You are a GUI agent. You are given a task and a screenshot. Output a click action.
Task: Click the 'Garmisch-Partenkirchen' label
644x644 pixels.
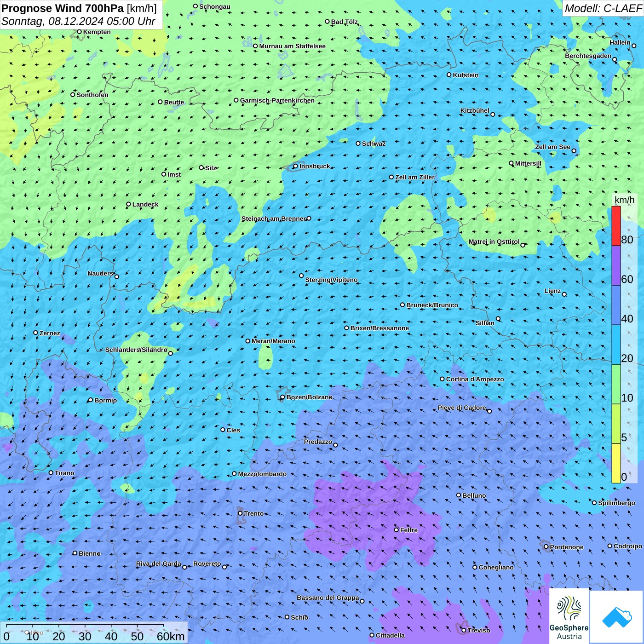277,100
